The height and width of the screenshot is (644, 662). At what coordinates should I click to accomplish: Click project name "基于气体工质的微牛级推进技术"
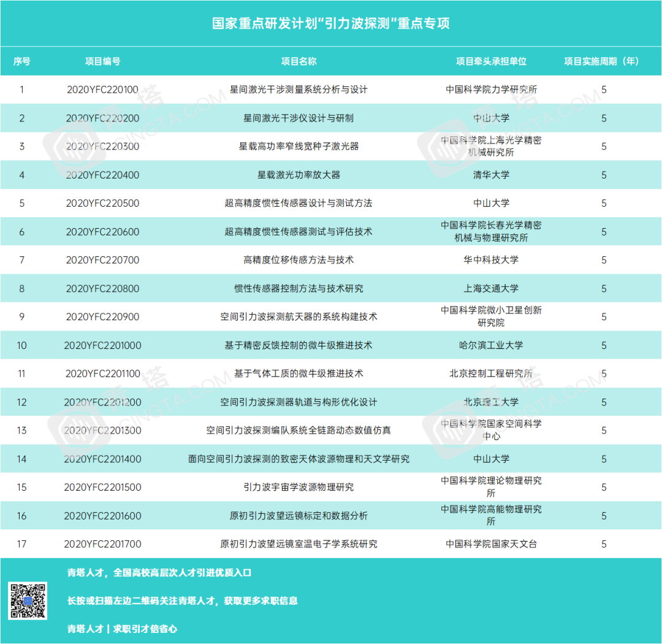click(x=299, y=374)
